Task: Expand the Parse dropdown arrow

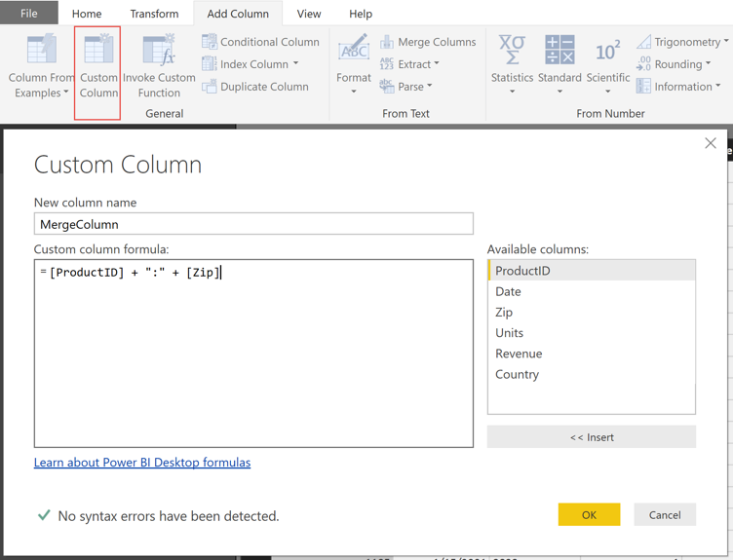Action: tap(430, 86)
